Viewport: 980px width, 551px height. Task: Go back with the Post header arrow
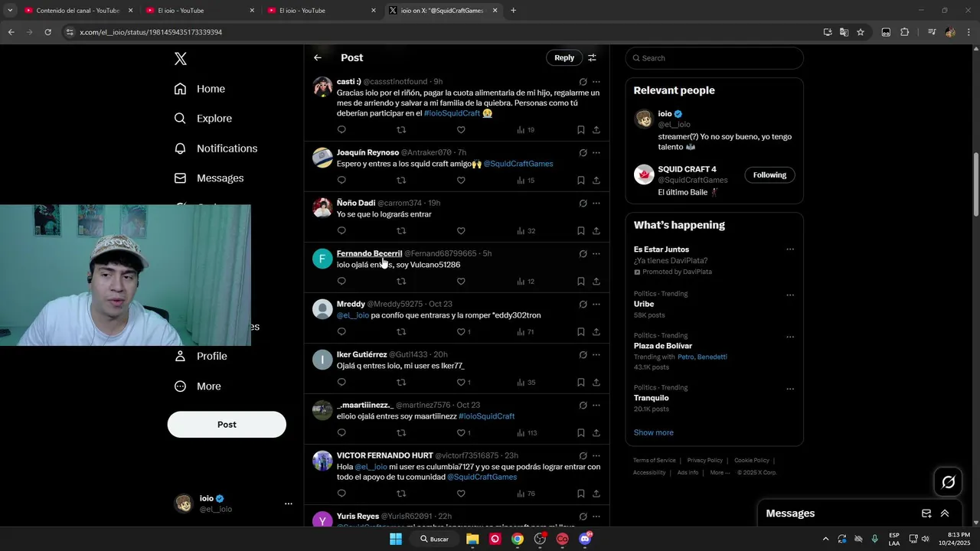pyautogui.click(x=318, y=57)
